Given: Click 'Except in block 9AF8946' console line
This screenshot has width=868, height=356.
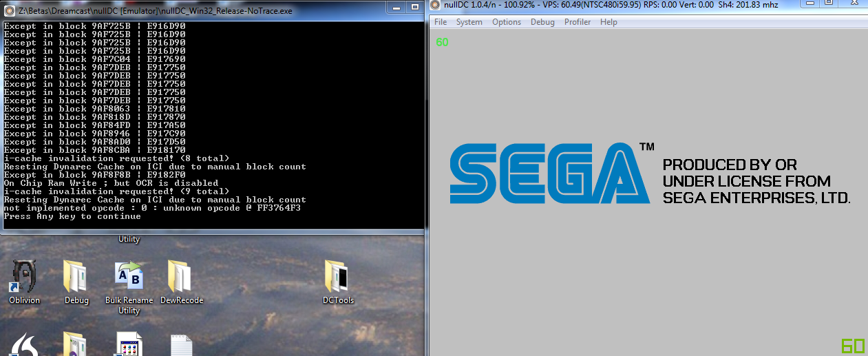Looking at the screenshot, I should [94, 134].
